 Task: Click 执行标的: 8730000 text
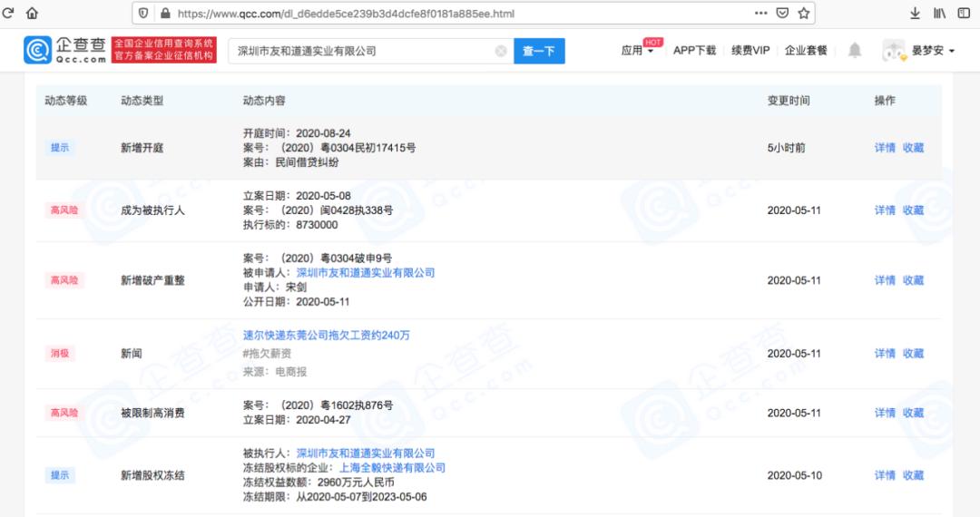(290, 225)
